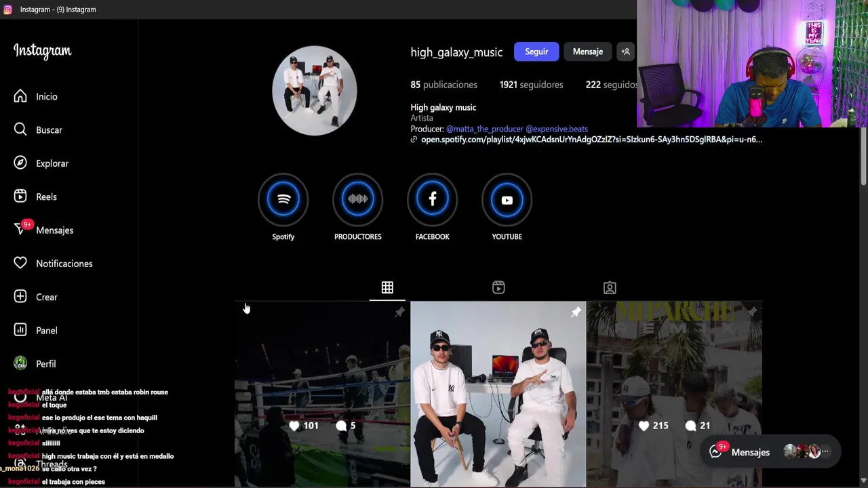
Task: Open the Panel dashboard icon
Action: pos(20,330)
